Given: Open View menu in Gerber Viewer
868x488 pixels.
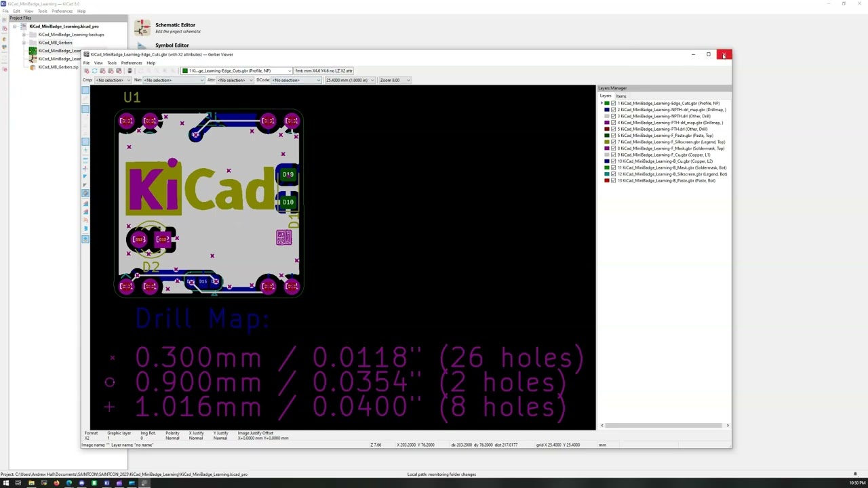Looking at the screenshot, I should click(x=98, y=63).
